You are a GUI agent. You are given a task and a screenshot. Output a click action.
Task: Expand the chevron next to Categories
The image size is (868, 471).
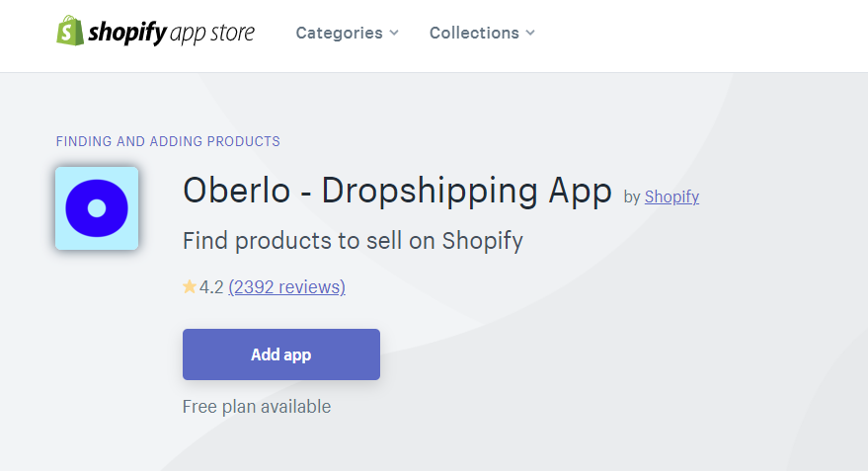(x=394, y=33)
